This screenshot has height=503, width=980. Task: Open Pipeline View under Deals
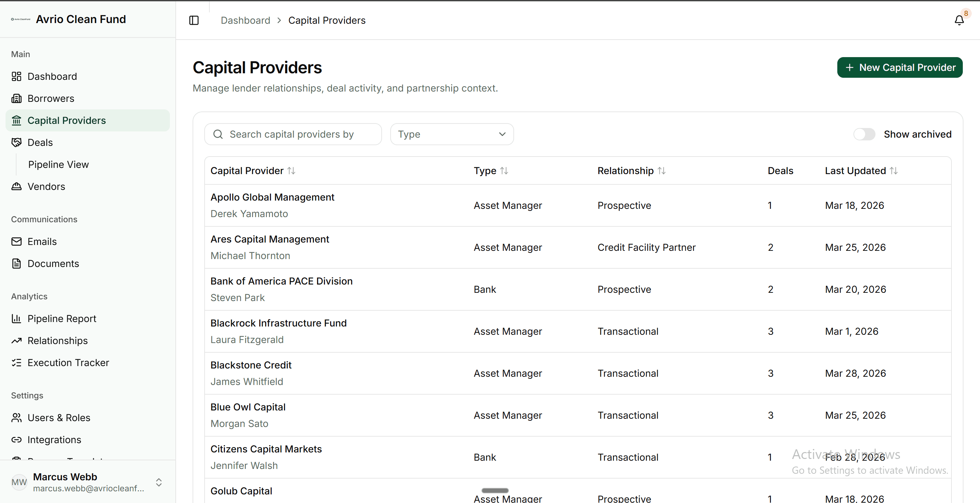point(58,164)
